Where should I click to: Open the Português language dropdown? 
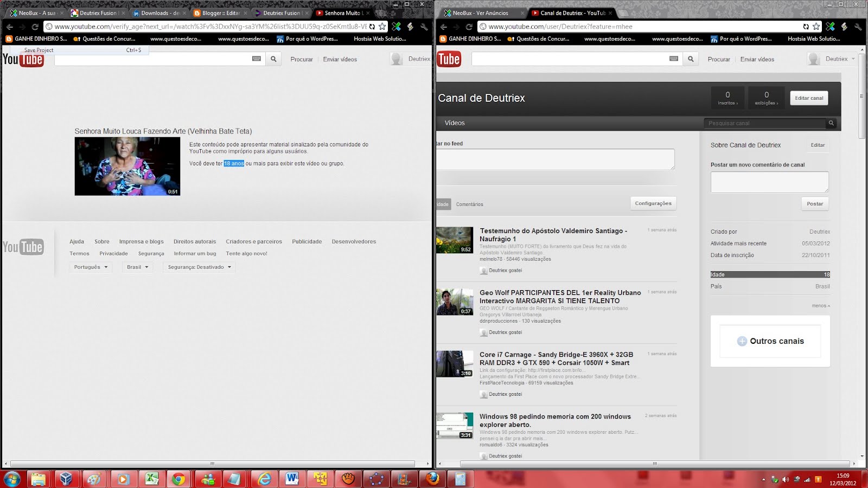coord(91,267)
